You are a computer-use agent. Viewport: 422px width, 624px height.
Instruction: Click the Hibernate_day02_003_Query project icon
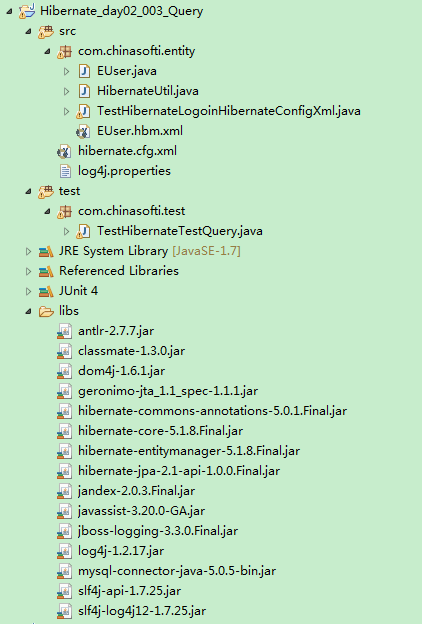[27, 11]
